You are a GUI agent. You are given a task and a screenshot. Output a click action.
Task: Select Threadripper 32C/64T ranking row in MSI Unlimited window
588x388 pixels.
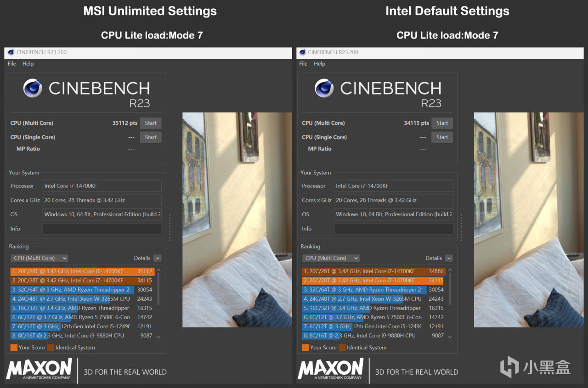pos(82,290)
